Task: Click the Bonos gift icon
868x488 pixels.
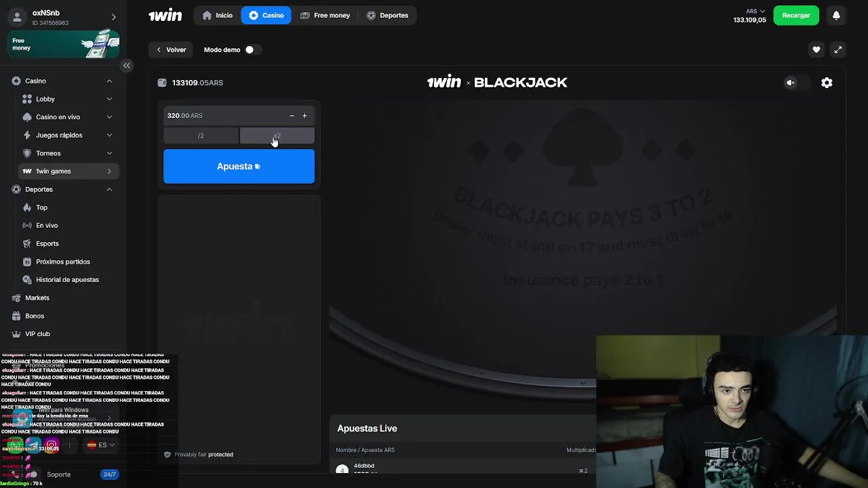Action: (x=16, y=316)
